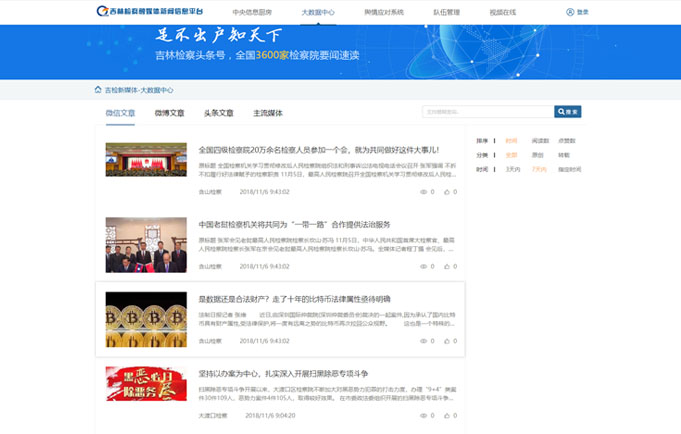The width and height of the screenshot is (681, 434).
Task: Click the blue 搜索 button
Action: (567, 112)
